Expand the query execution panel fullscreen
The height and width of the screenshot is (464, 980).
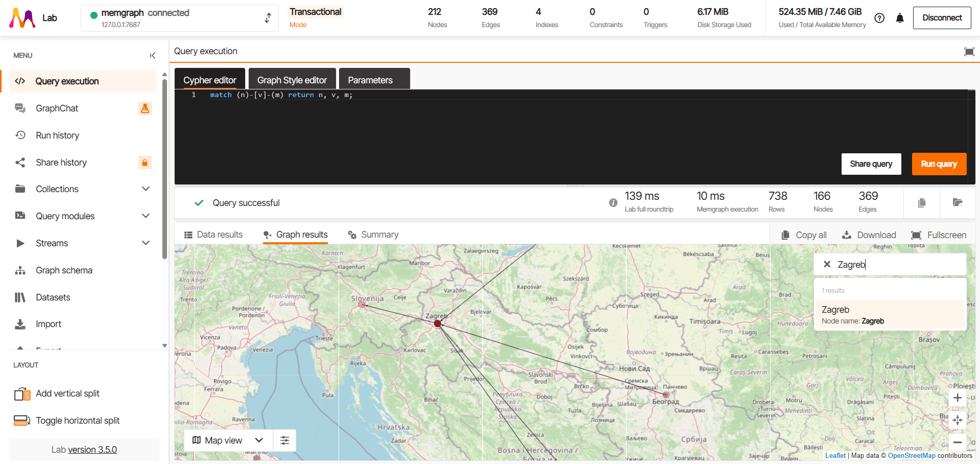(x=969, y=52)
